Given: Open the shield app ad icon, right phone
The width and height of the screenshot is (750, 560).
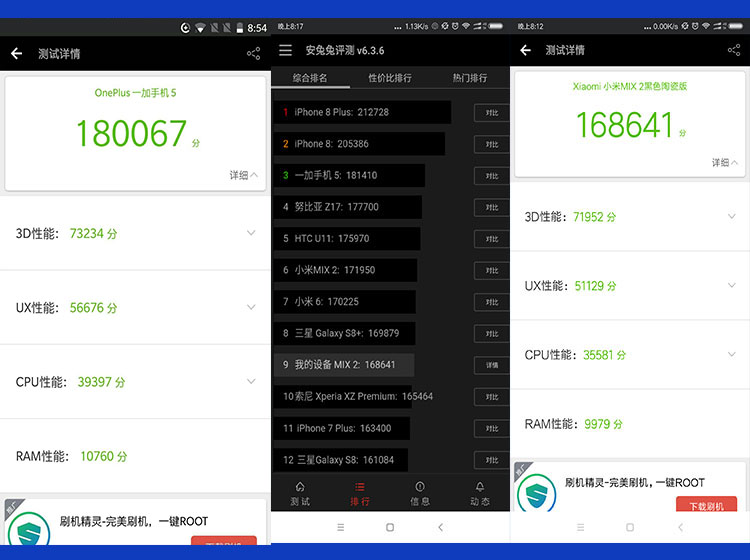Looking at the screenshot, I should click(537, 493).
